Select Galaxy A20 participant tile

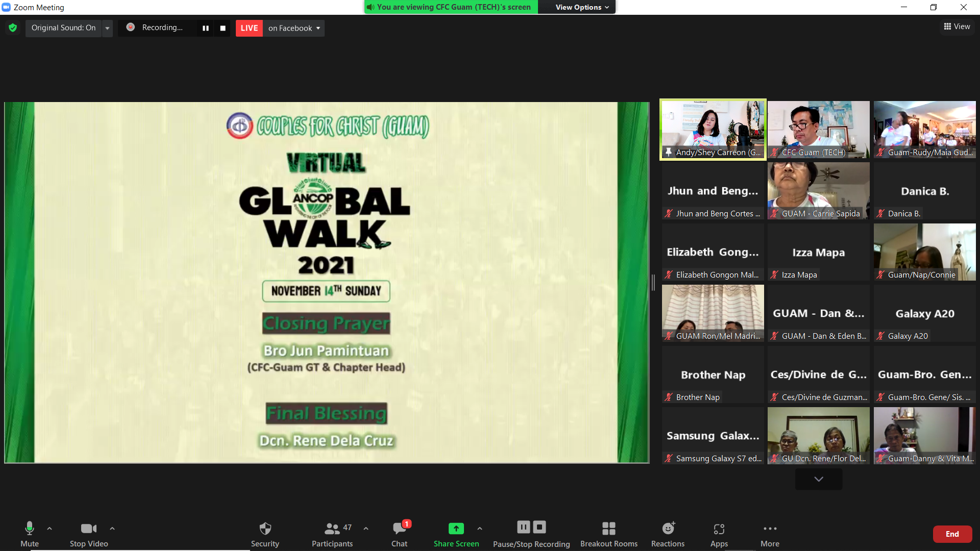click(924, 313)
